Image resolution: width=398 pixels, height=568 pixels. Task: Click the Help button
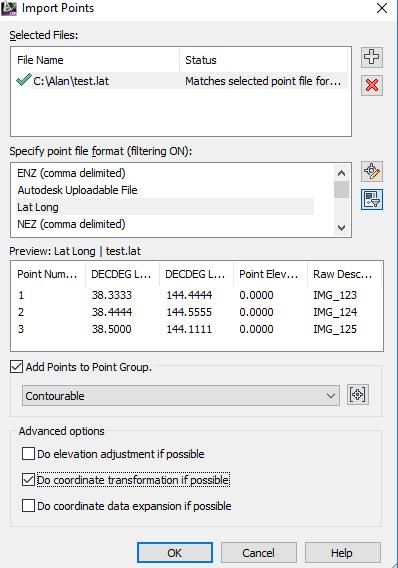point(342,553)
